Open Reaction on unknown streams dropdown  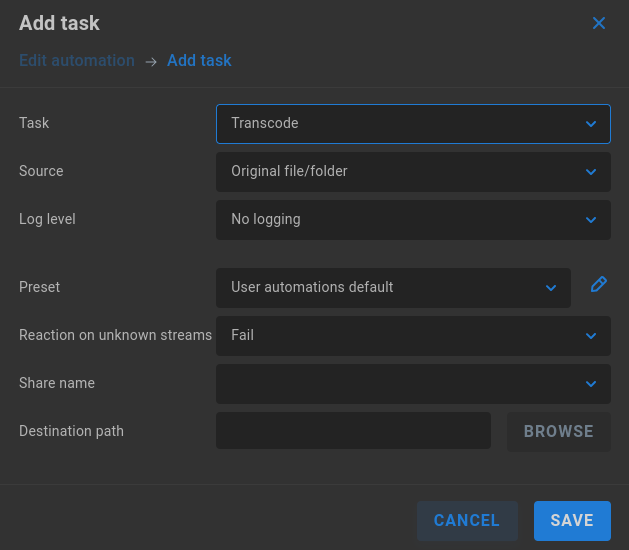pyautogui.click(x=413, y=336)
